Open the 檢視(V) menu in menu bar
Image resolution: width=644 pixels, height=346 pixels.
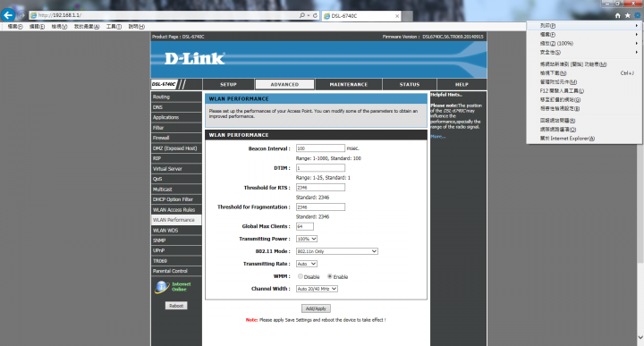click(x=59, y=27)
